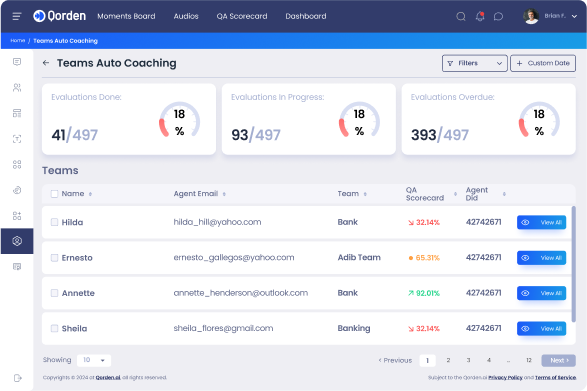Open the Terms of Service link
The width and height of the screenshot is (587, 391).
[x=556, y=378]
